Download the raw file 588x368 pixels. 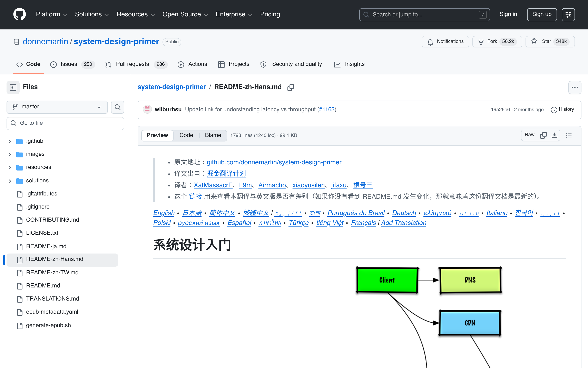(x=555, y=135)
